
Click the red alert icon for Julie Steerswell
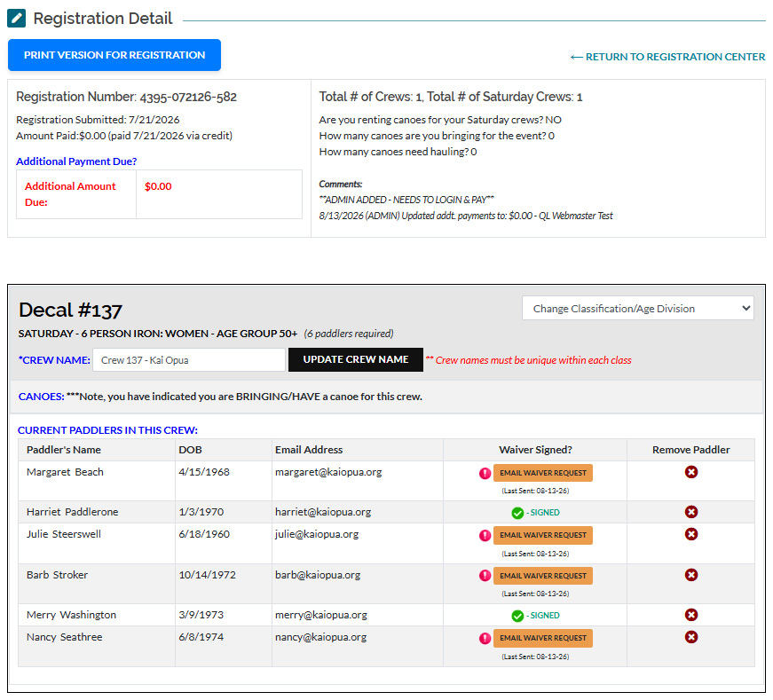click(x=485, y=535)
